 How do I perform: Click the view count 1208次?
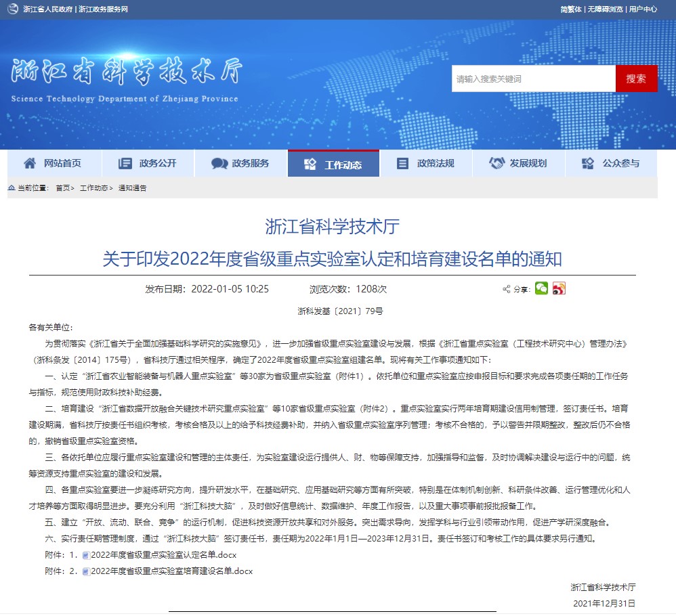click(x=371, y=289)
